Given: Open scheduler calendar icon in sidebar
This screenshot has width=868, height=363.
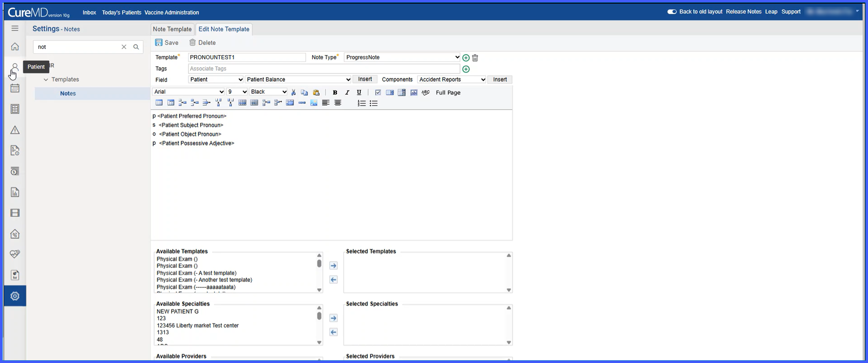Looking at the screenshot, I should pos(15,88).
